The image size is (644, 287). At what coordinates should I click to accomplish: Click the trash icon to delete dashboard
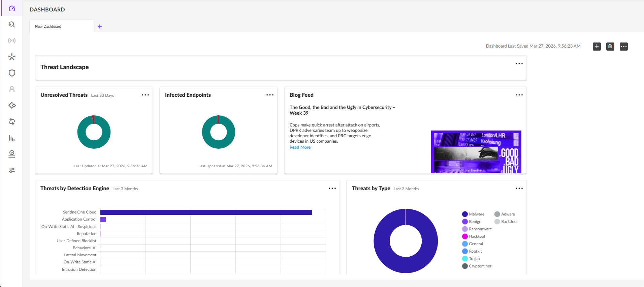tap(610, 47)
